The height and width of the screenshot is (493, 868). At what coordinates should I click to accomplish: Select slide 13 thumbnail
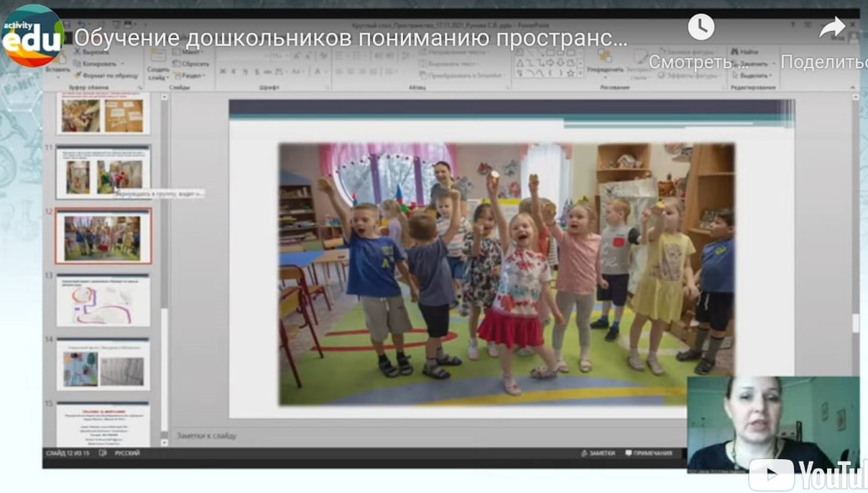[103, 301]
